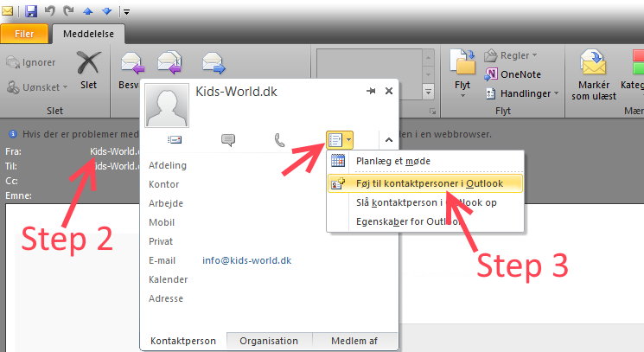644x352 pixels.
Task: Select Føj til kontaktpersoner i Outlook
Action: [x=425, y=183]
